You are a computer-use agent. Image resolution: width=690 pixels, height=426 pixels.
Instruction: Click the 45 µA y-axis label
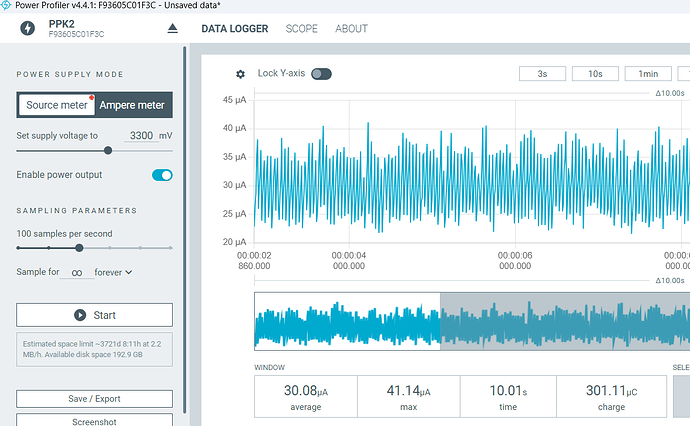pyautogui.click(x=235, y=100)
